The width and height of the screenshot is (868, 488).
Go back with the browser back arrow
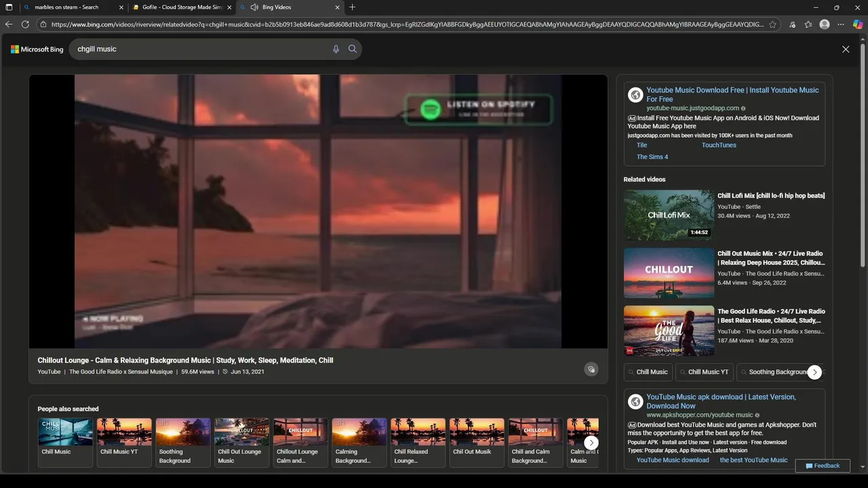pos(9,24)
